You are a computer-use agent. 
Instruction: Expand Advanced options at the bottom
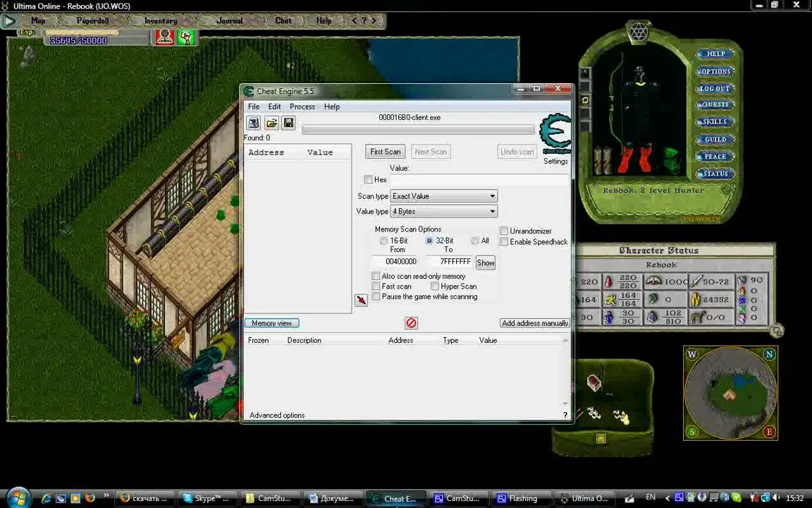tap(277, 415)
